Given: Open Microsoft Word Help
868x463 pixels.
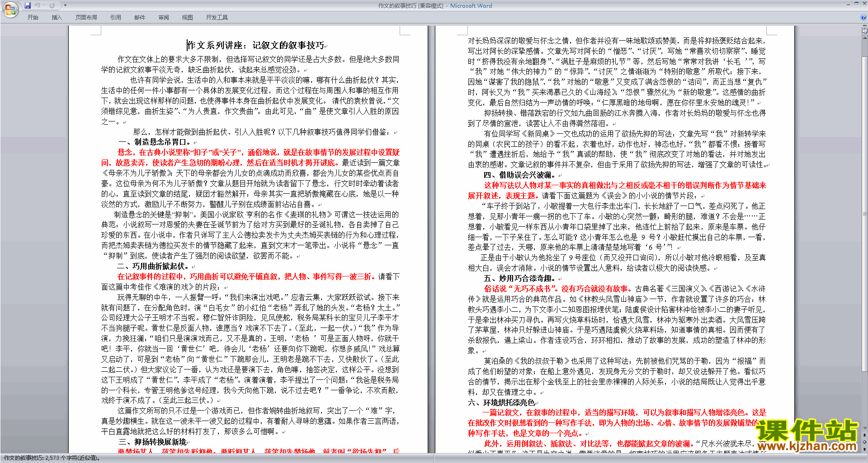Looking at the screenshot, I should pyautogui.click(x=863, y=17).
